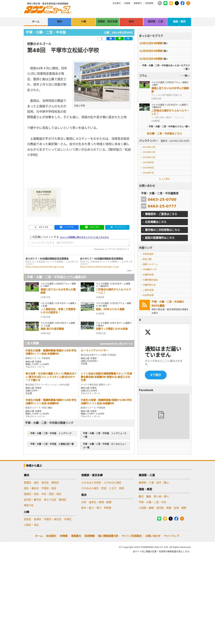Share via small X button above article title
The width and height of the screenshot is (215, 644).
101,38
